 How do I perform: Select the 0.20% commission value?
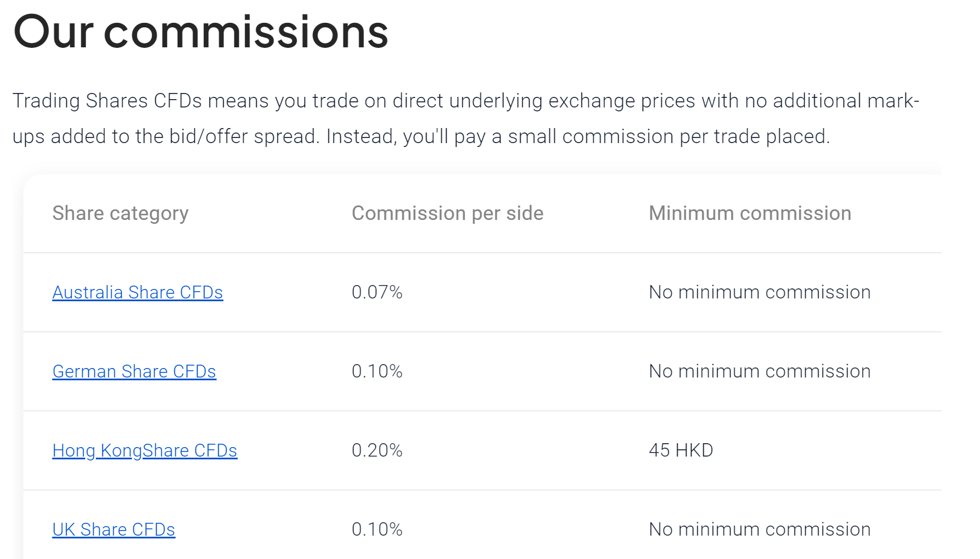[x=377, y=450]
